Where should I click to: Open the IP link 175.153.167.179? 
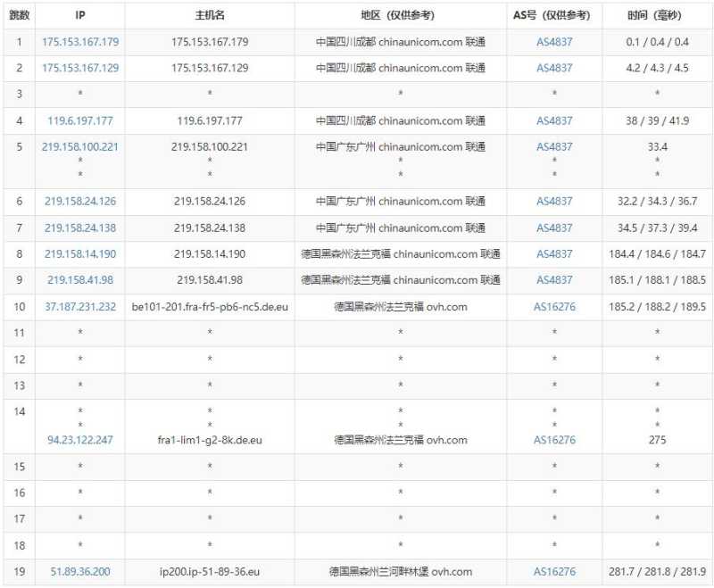[x=80, y=42]
